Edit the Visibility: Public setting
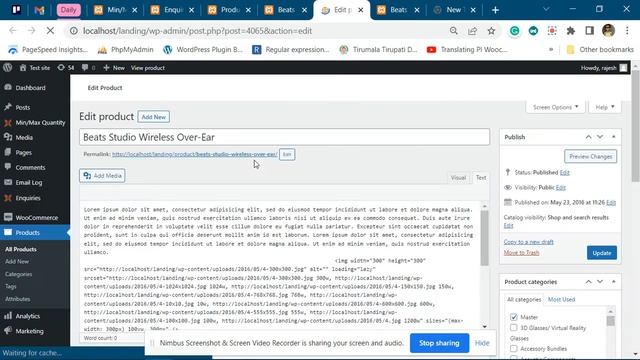 [561, 187]
